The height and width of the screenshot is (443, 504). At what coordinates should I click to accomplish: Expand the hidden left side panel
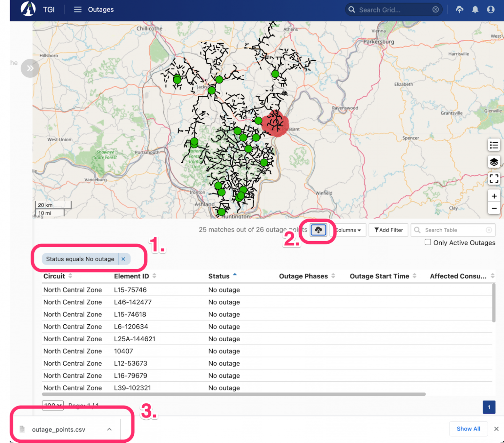pos(30,68)
